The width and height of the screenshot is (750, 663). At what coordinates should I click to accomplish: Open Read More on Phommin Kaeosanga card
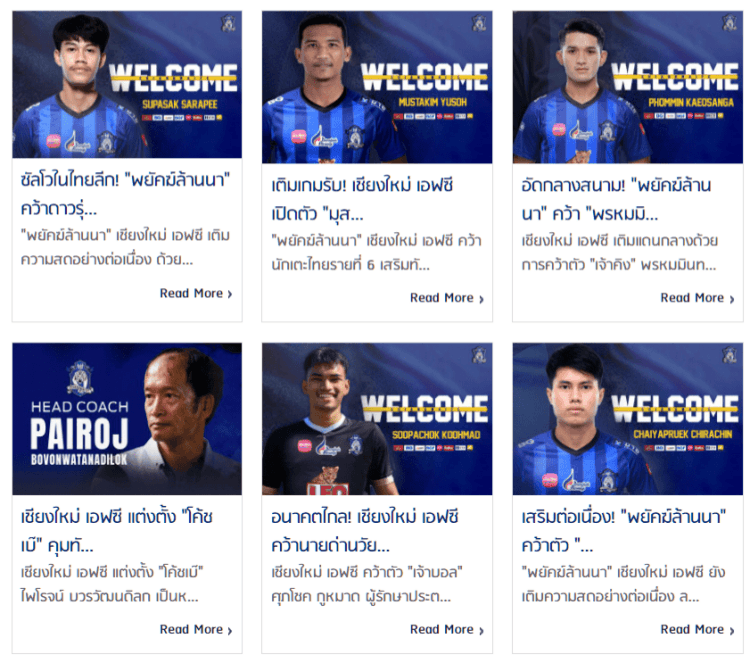(697, 298)
